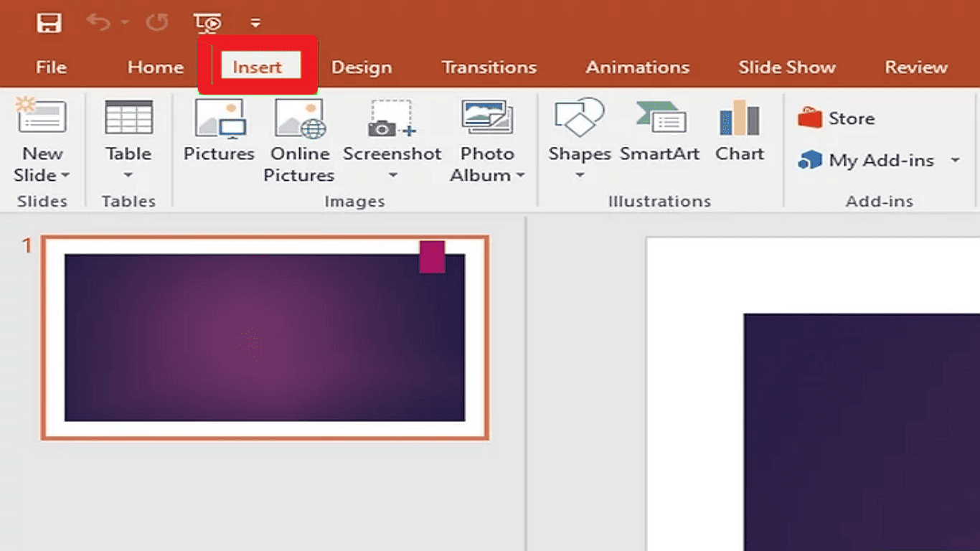Image resolution: width=980 pixels, height=551 pixels.
Task: Open Customize Quick Access Toolbar dropdown
Action: [x=255, y=24]
